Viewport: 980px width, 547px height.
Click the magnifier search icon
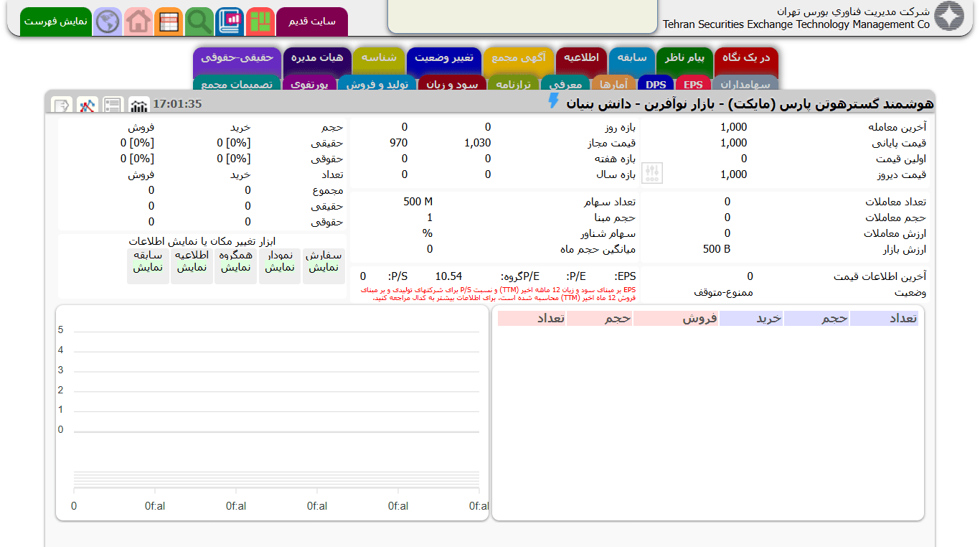click(x=199, y=22)
